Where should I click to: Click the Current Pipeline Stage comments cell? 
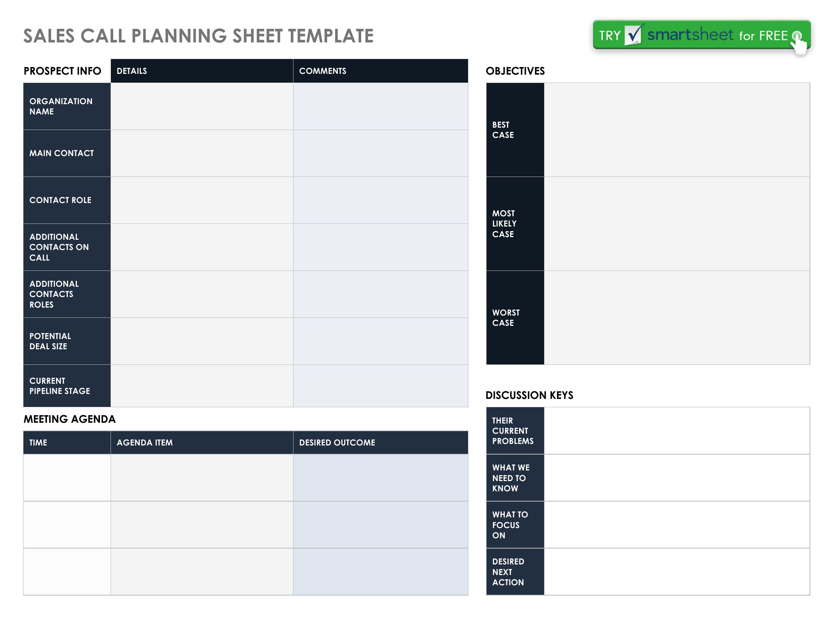tap(381, 386)
